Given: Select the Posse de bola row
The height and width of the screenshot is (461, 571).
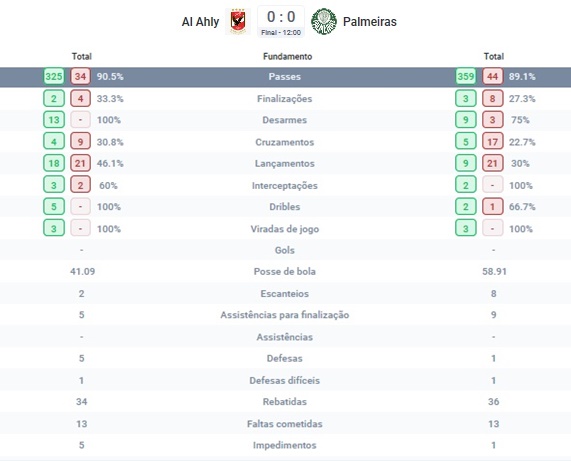Looking at the screenshot, I should click(x=286, y=271).
